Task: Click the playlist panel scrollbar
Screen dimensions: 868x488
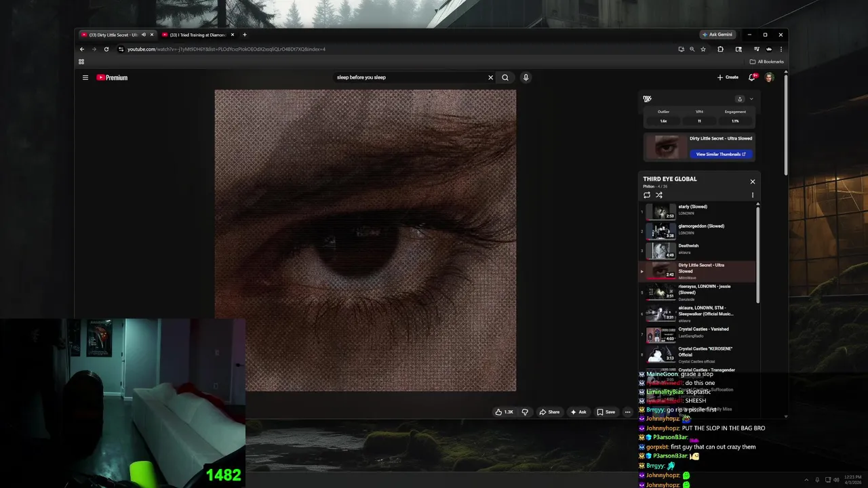Action: [757, 254]
